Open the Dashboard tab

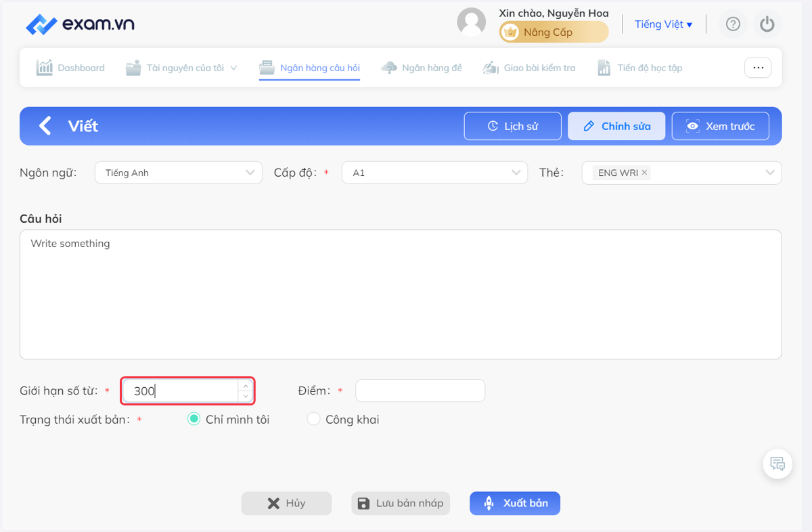click(70, 68)
